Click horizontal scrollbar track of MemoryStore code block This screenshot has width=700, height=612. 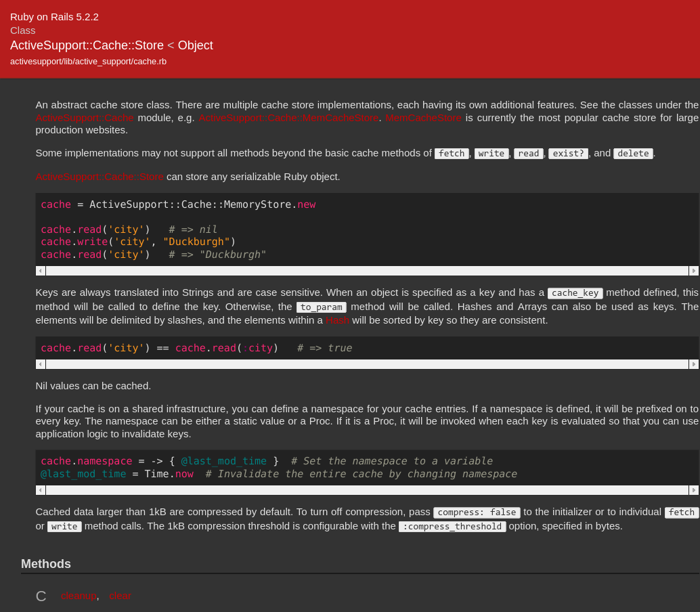point(367,271)
